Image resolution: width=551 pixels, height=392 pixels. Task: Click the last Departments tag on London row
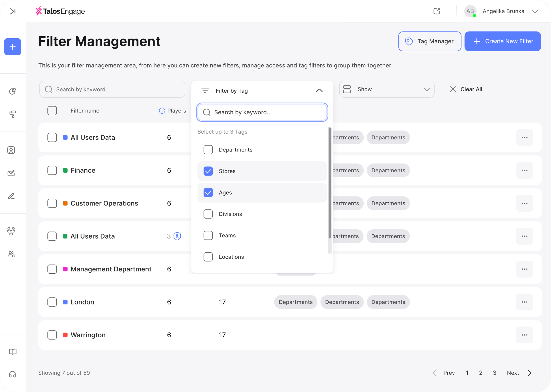point(388,302)
